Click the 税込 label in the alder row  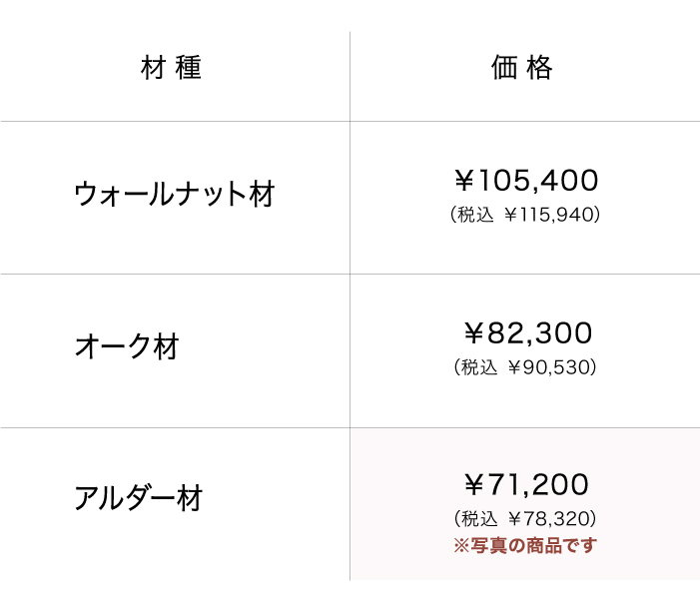coord(477,518)
